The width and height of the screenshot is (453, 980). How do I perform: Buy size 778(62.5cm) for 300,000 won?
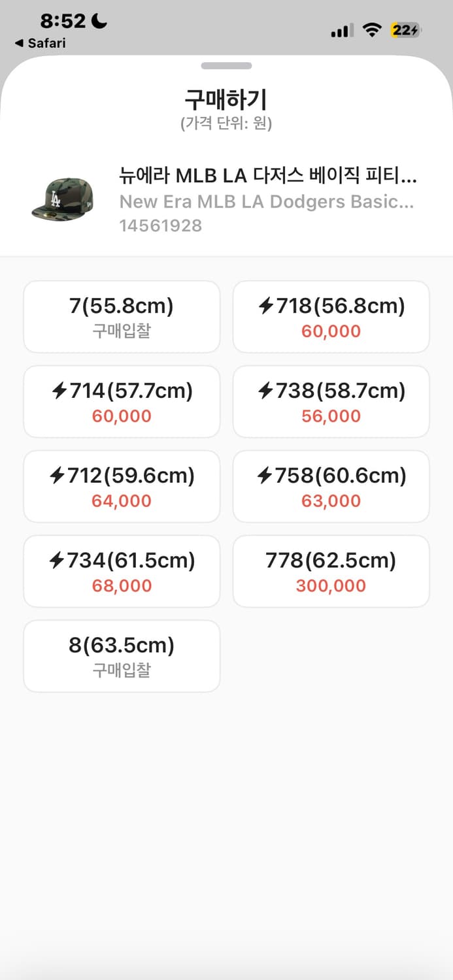pyautogui.click(x=331, y=571)
